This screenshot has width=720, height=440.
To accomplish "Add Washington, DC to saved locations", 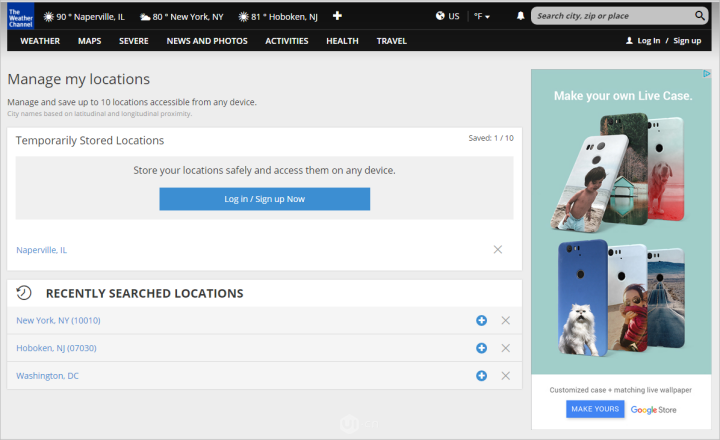I will pos(481,375).
